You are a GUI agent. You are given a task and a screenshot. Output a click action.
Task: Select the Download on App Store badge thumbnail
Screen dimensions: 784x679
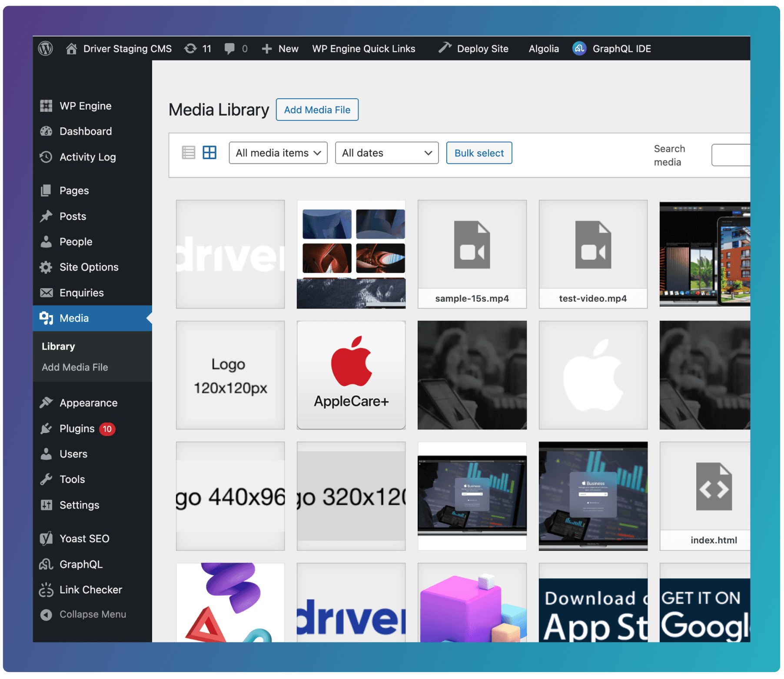point(593,602)
